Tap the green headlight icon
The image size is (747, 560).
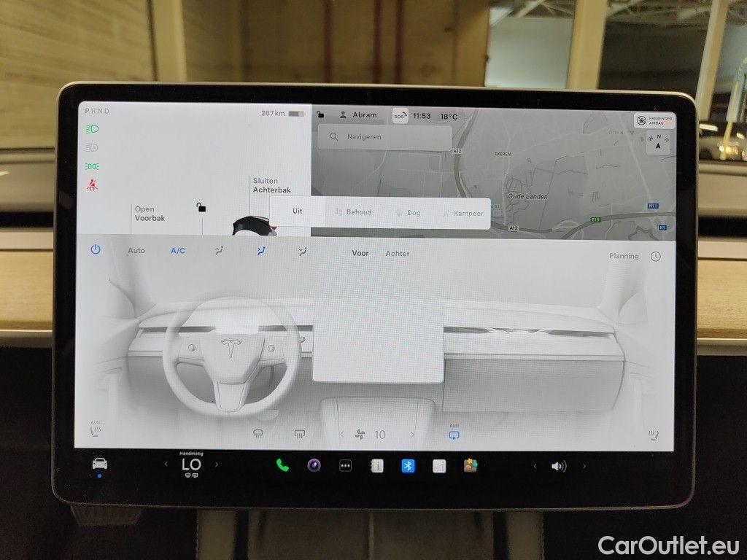click(x=92, y=128)
